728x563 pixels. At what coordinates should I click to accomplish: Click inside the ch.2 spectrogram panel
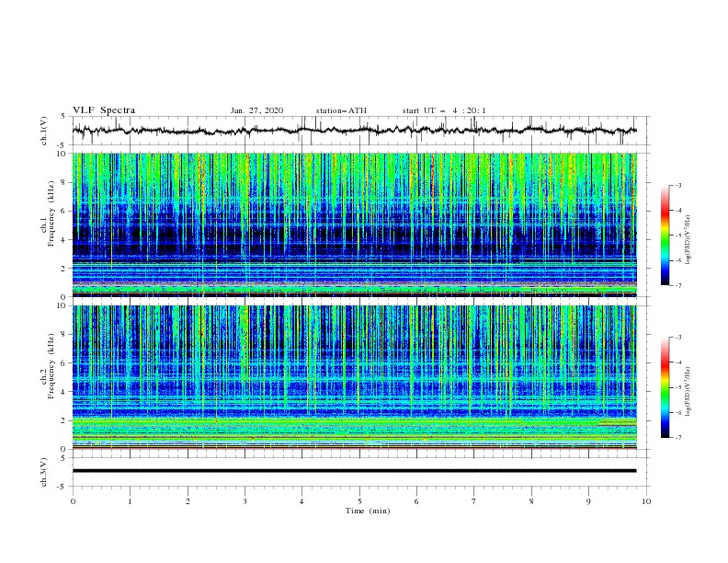click(355, 377)
